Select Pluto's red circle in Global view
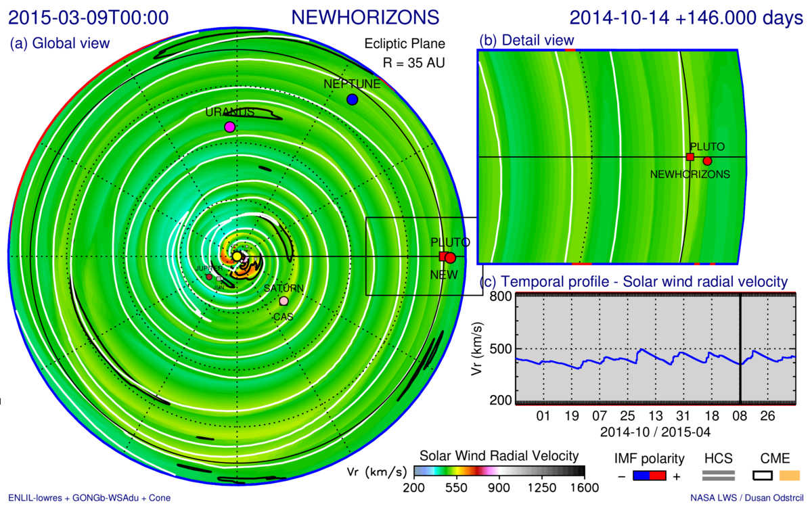This screenshot has width=812, height=506. pos(451,258)
